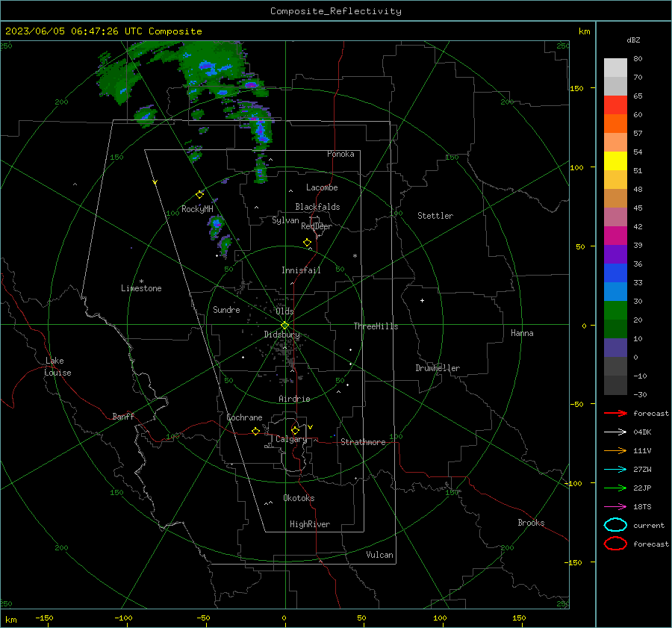Screen dimensions: 672x628
Task: Click the storm cell just southeast of RockyMH
Action: (x=216, y=226)
